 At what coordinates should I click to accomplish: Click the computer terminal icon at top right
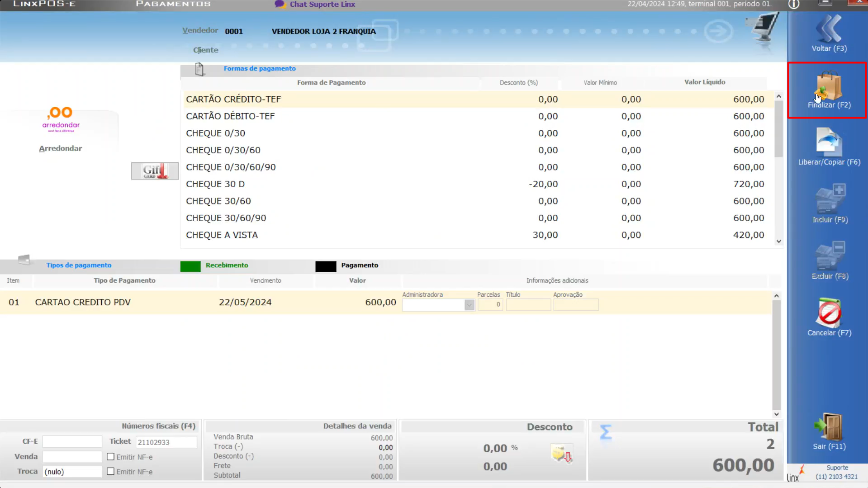[764, 28]
